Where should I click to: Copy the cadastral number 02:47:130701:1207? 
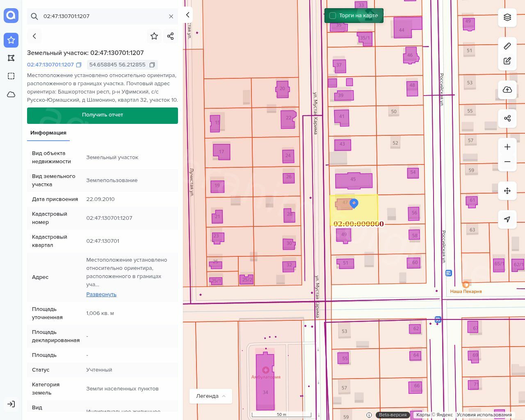coord(79,65)
